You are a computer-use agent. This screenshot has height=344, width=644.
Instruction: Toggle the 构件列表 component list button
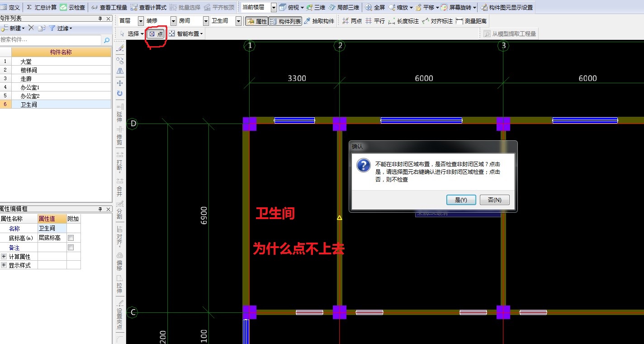[x=285, y=21]
